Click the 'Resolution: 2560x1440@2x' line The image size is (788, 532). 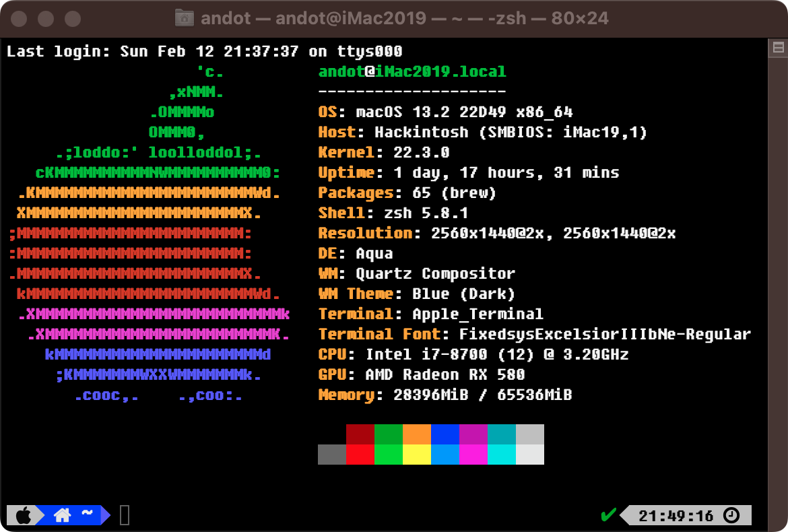[x=497, y=233]
